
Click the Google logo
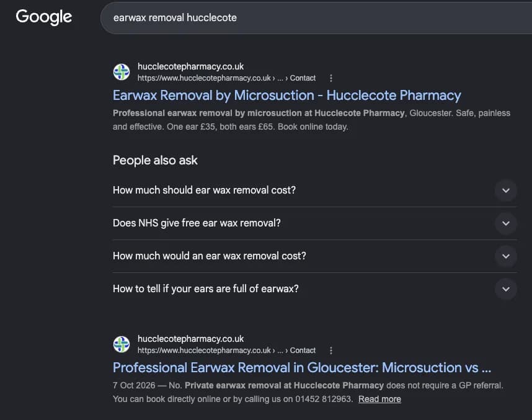(44, 17)
